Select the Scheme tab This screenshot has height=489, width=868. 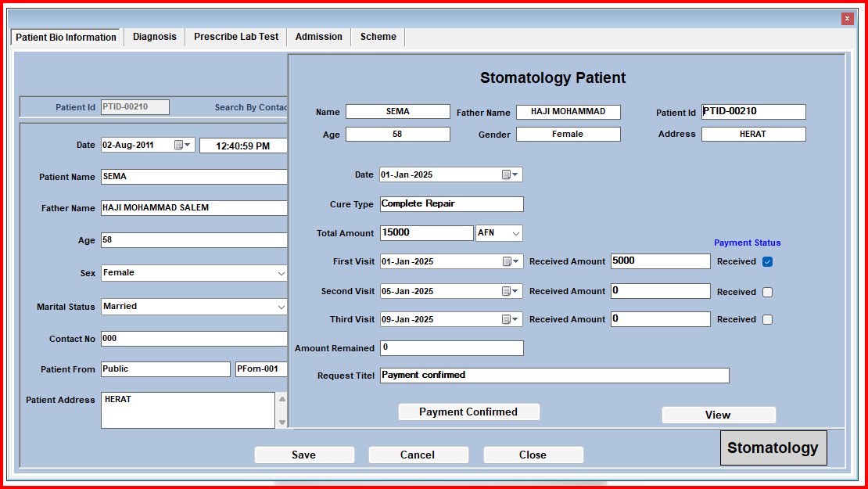[378, 37]
